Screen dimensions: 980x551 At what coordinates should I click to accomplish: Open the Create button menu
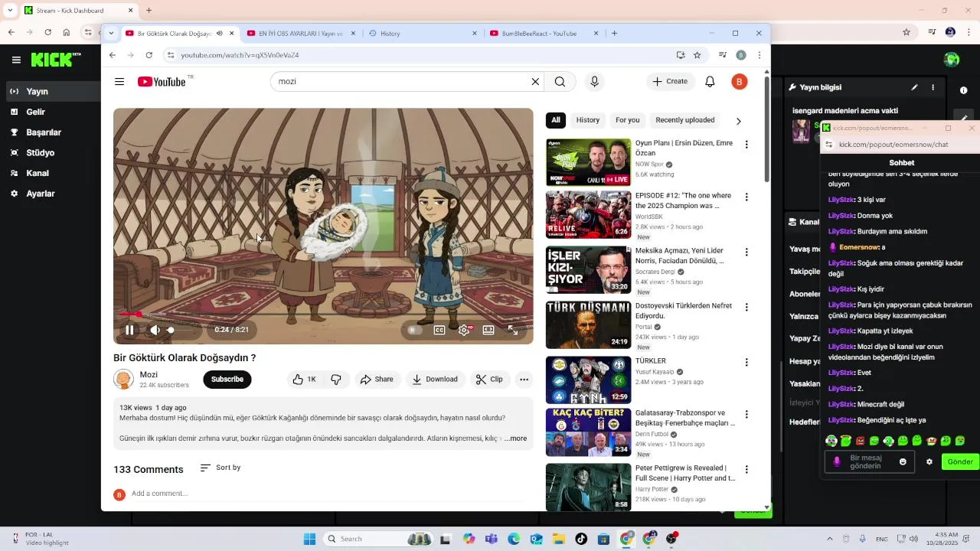670,82
